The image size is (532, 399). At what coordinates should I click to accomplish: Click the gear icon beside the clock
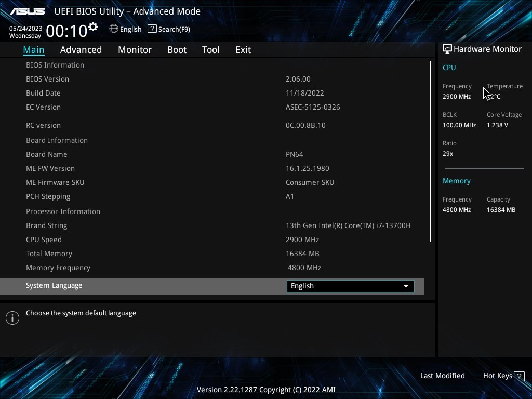(92, 27)
